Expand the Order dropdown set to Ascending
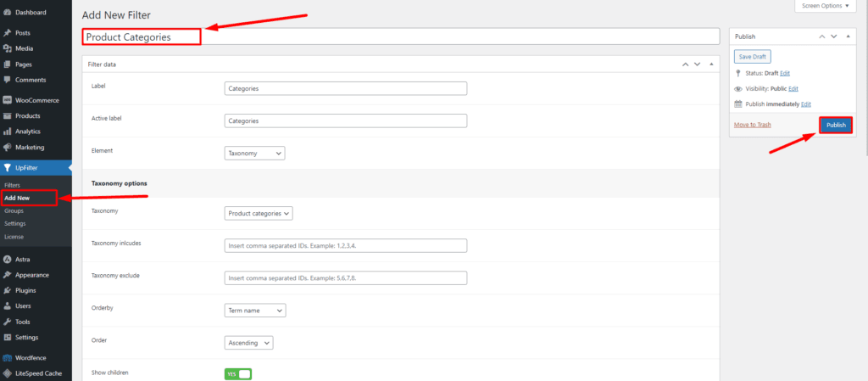 248,342
